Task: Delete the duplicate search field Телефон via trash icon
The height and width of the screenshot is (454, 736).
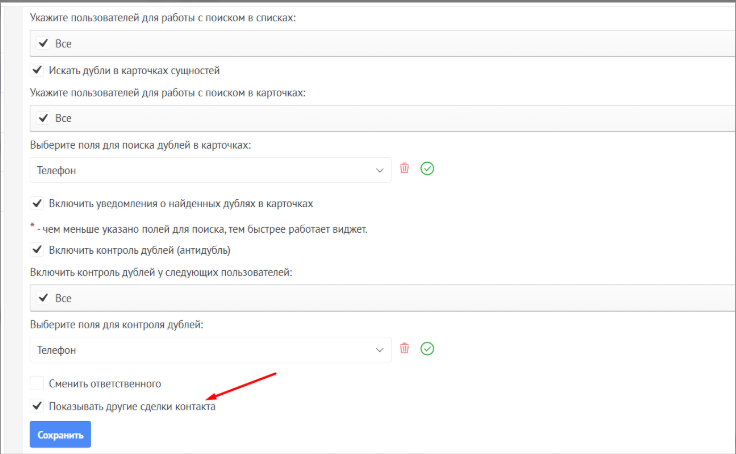Action: (x=405, y=169)
